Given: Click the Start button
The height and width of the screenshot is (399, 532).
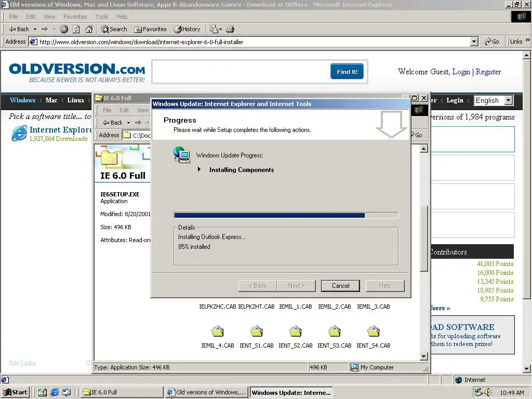Looking at the screenshot, I should [15, 392].
